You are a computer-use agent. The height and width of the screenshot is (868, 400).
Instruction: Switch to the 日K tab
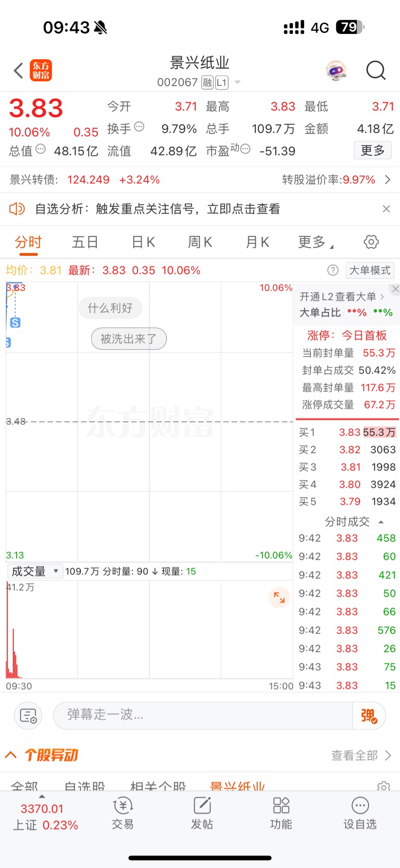143,242
